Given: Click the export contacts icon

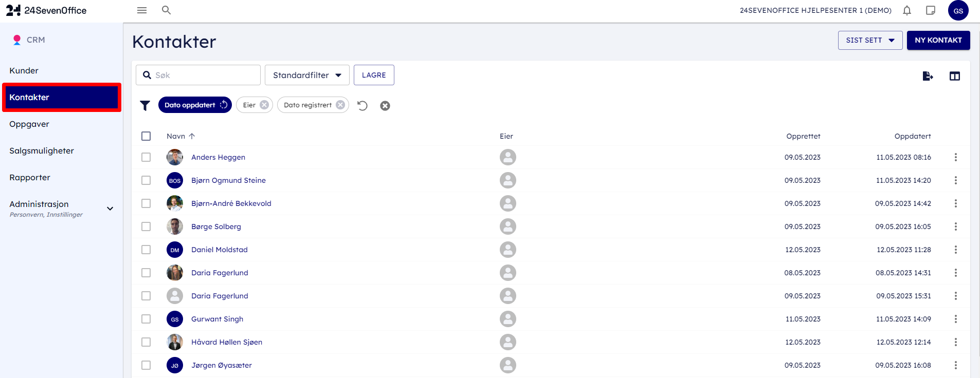Looking at the screenshot, I should click(x=928, y=76).
